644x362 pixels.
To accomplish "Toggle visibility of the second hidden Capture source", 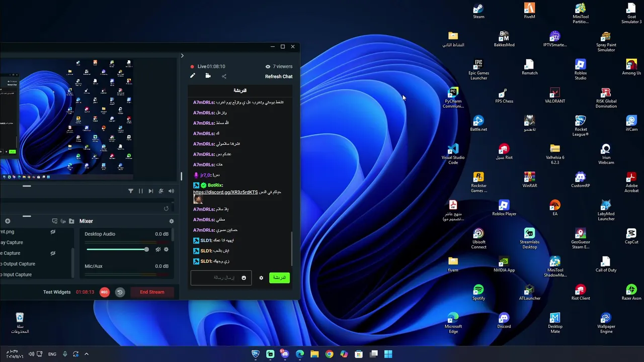I will point(53,253).
